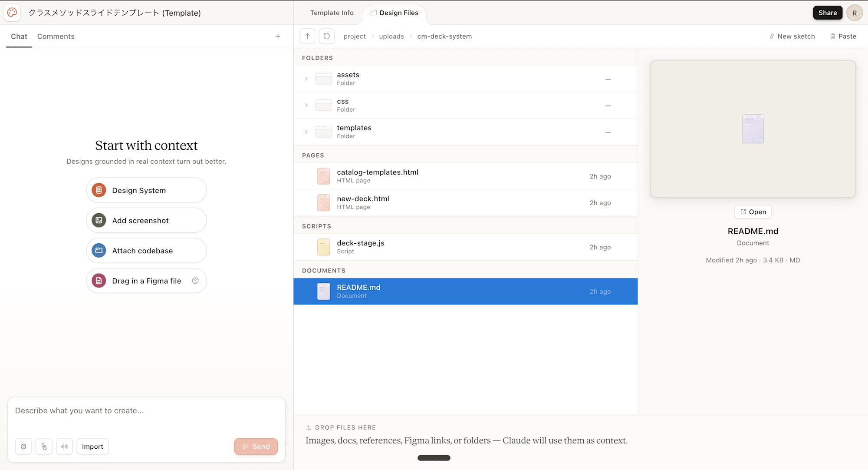
Task: Open README.md with the Open button
Action: click(x=753, y=212)
